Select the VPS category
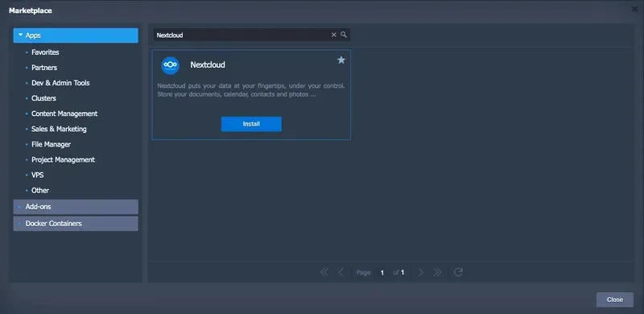 (37, 175)
